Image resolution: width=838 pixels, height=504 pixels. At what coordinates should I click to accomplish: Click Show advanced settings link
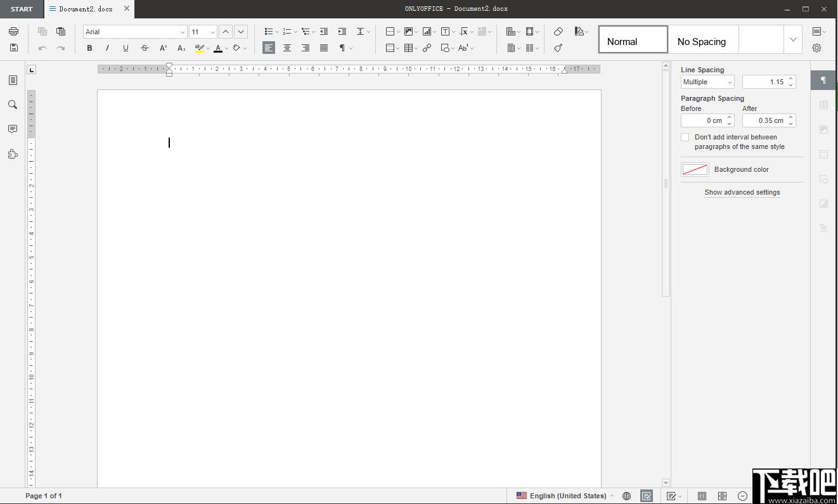point(742,192)
